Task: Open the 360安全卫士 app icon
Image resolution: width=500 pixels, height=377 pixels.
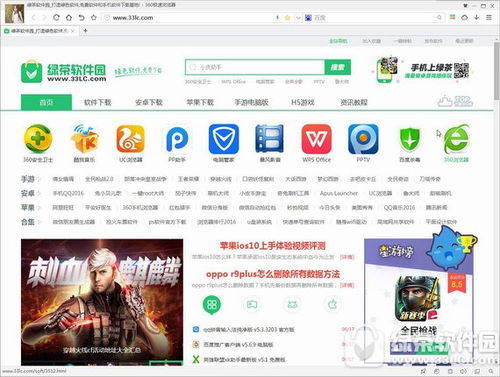Action: click(38, 139)
